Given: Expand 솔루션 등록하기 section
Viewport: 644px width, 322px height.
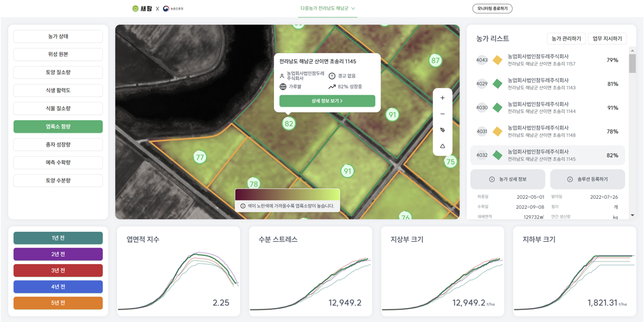Looking at the screenshot, I should click(587, 179).
